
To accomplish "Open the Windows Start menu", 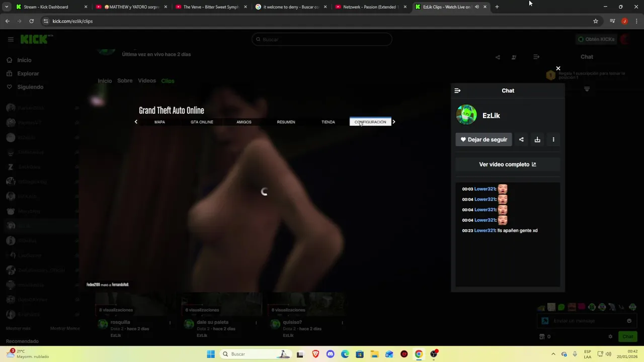I will click(211, 354).
